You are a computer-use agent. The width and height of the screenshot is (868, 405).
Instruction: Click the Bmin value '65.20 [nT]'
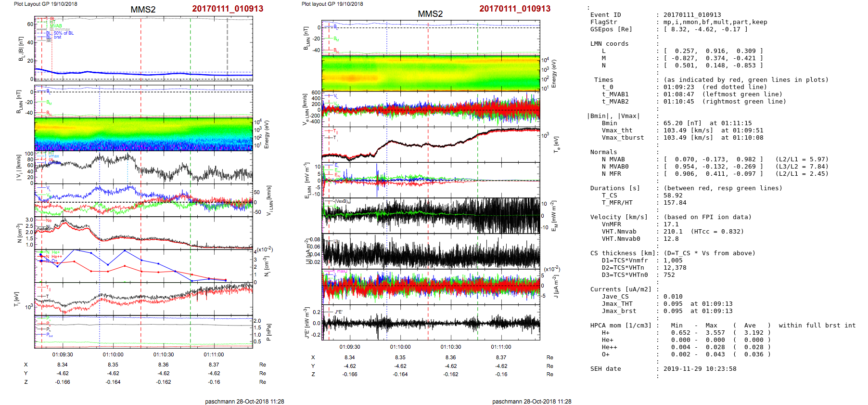click(x=683, y=123)
